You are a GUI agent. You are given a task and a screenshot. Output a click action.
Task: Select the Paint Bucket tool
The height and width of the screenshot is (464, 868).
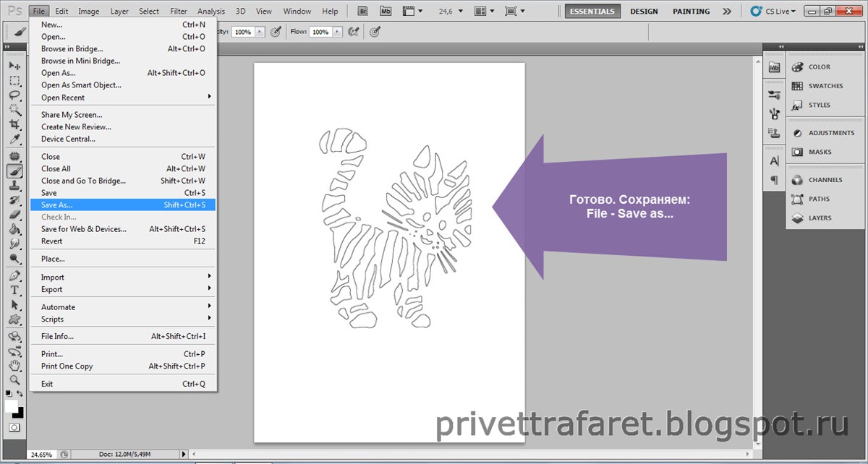14,229
